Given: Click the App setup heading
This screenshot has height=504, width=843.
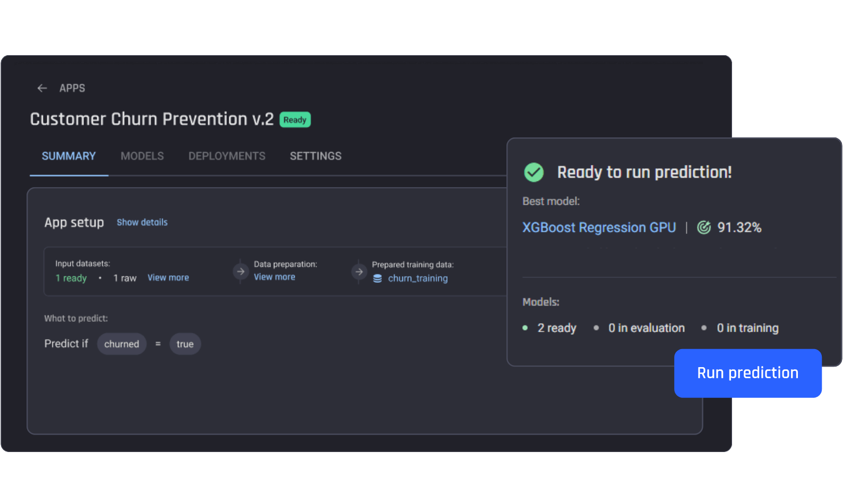Looking at the screenshot, I should click(x=74, y=222).
